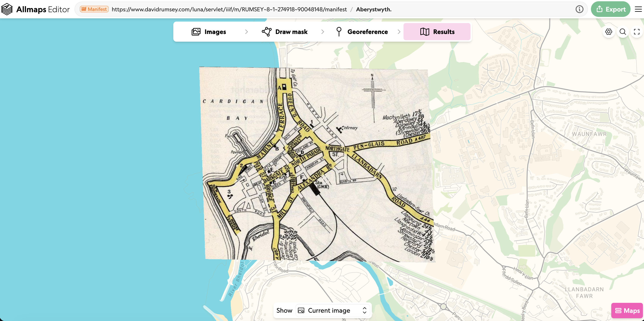Click the Allmaps Editor title

tap(43, 9)
